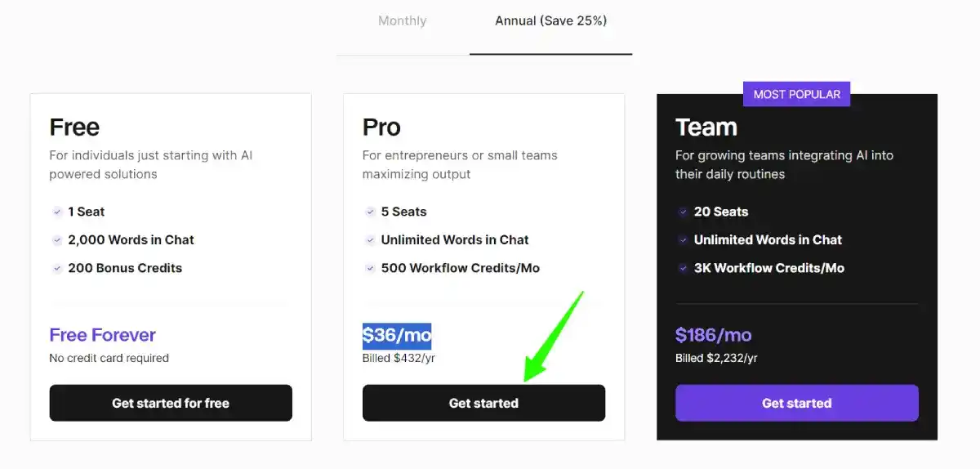980x469 pixels.
Task: Click the checkmark beside 3K Workflow Credits/Mo
Action: [x=684, y=268]
